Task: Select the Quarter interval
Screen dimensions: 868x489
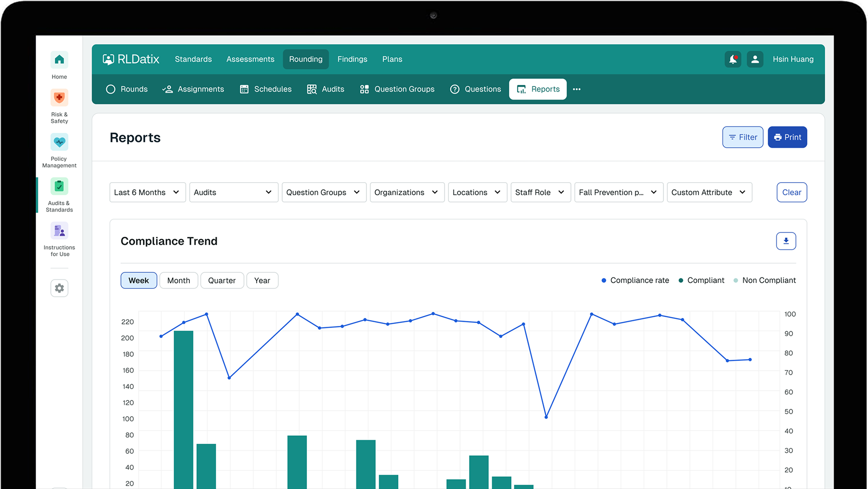Action: [x=222, y=280]
